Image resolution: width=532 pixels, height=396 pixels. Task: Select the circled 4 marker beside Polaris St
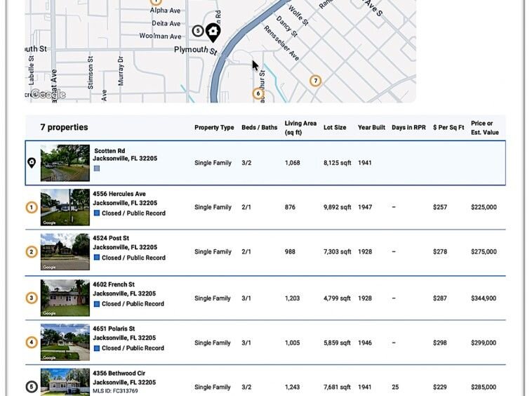[31, 343]
